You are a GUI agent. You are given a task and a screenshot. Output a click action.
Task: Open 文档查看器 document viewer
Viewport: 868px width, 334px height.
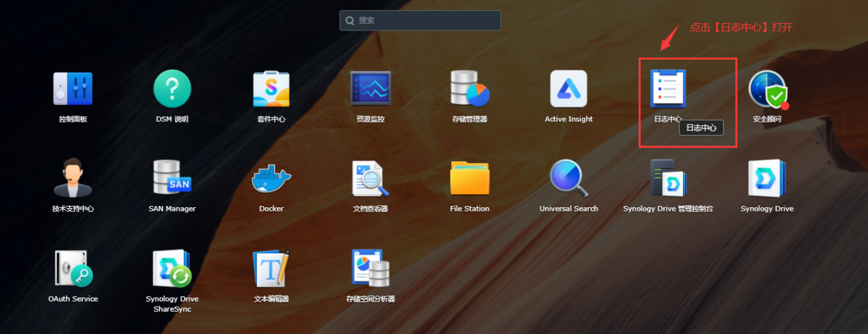pyautogui.click(x=370, y=178)
